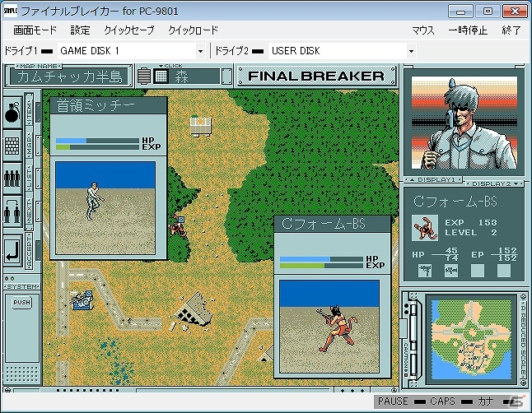Screen dimensions: 532x413
Task: Click the EP 152/152 readout
Action: (x=494, y=254)
